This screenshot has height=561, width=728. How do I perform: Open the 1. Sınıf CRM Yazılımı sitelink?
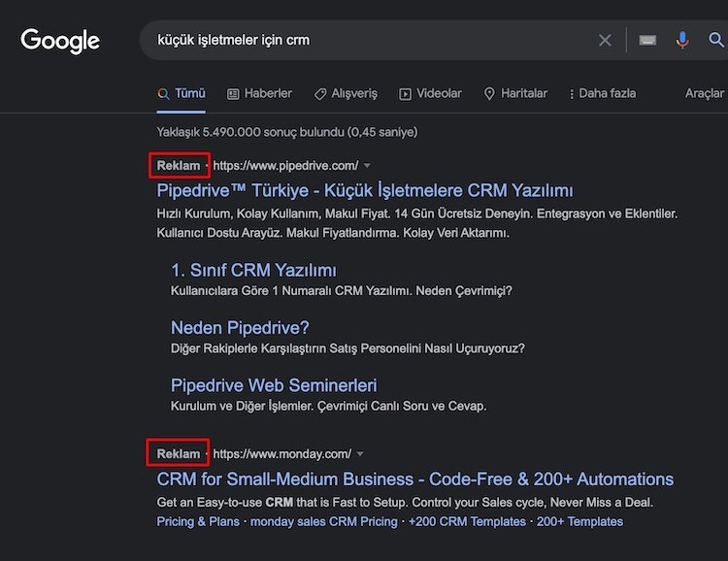(253, 270)
